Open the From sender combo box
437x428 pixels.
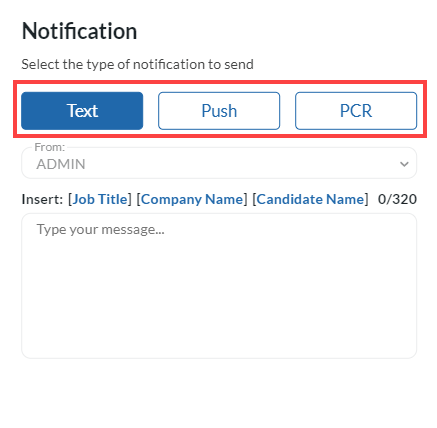click(219, 163)
